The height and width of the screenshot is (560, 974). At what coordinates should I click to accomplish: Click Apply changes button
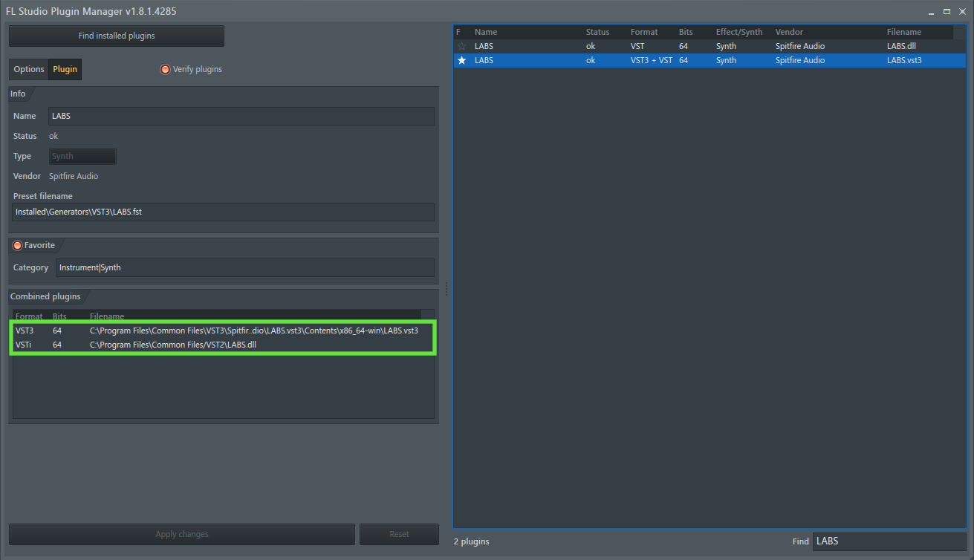[182, 534]
